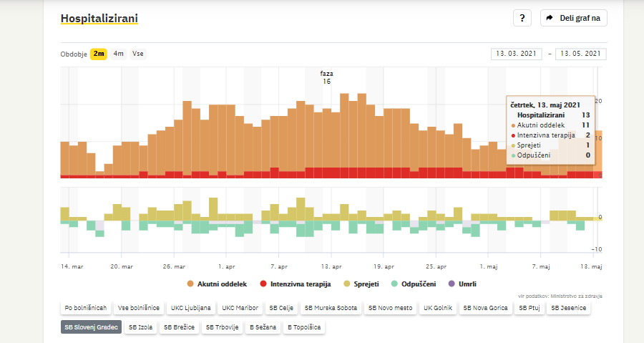Select the Vse period option

(x=138, y=54)
